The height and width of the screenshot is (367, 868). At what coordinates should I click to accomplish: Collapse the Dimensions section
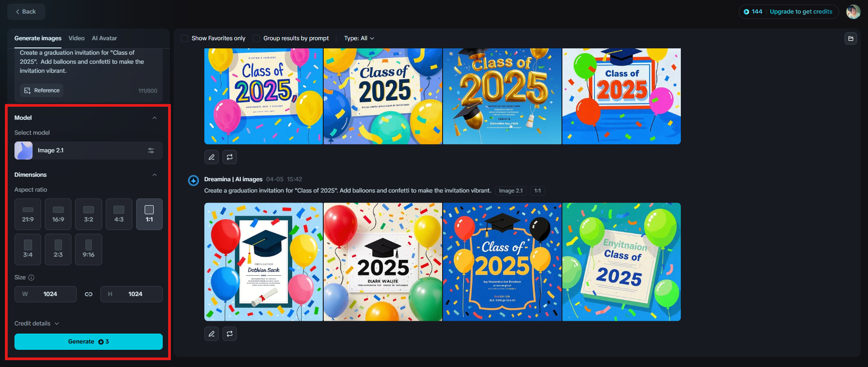click(x=155, y=175)
